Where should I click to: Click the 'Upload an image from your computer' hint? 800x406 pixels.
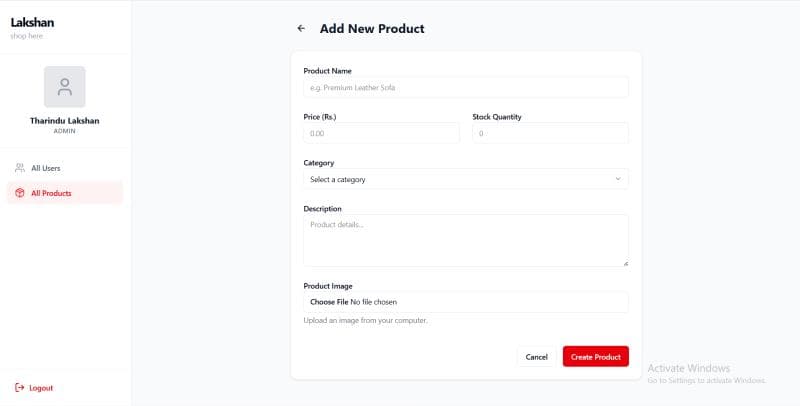(x=365, y=320)
